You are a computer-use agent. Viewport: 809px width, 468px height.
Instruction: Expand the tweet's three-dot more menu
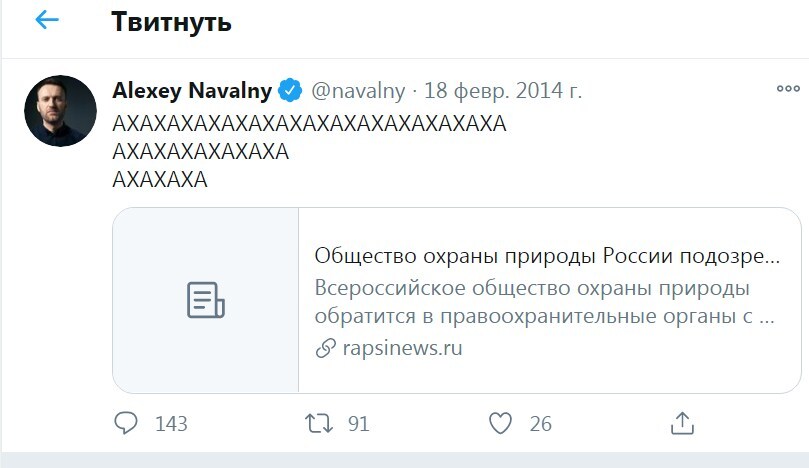(x=787, y=88)
